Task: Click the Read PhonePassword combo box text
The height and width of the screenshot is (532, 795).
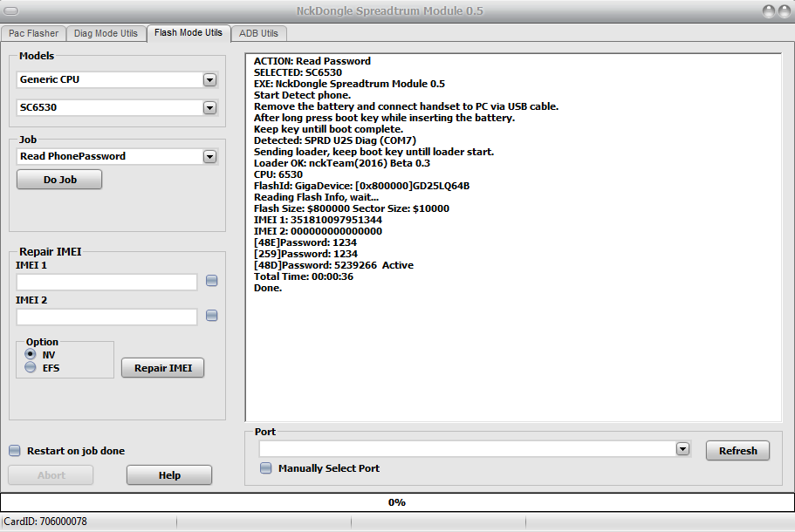Action: coord(72,156)
